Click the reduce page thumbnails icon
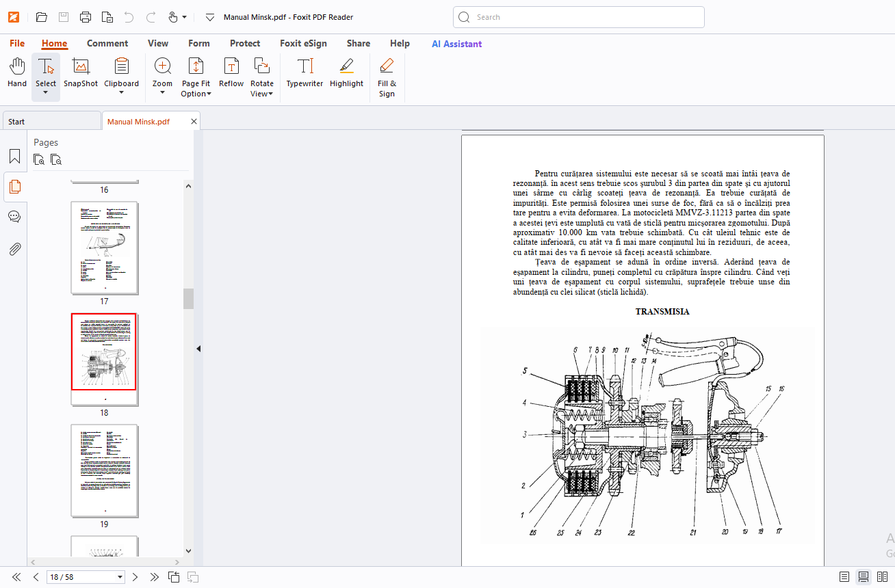Screen dimensions: 895x588 click(56, 160)
